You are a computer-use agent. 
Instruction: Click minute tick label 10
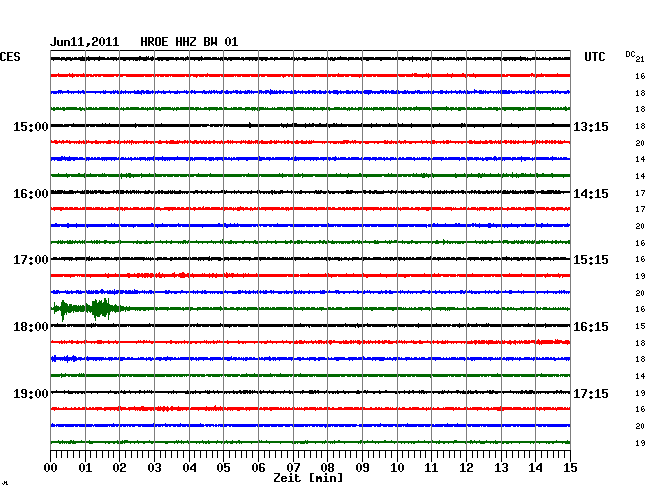tap(397, 467)
